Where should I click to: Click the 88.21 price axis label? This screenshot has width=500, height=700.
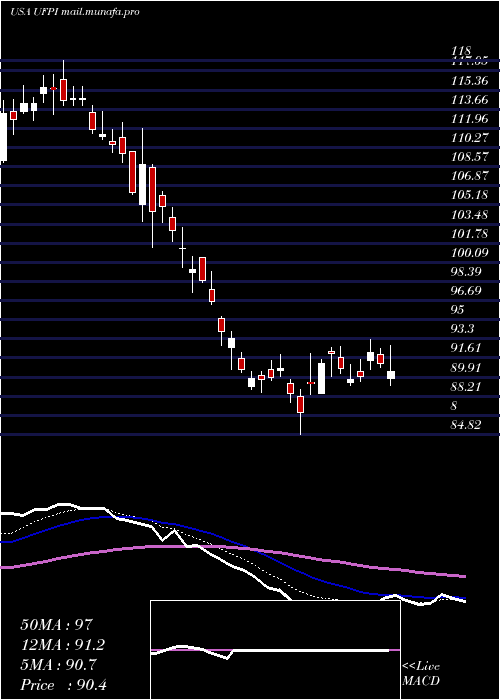point(467,386)
